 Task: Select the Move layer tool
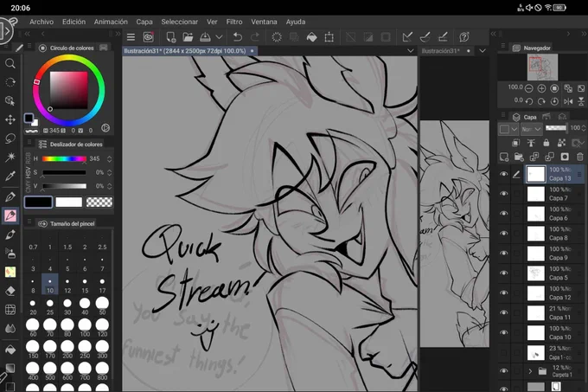click(x=10, y=119)
